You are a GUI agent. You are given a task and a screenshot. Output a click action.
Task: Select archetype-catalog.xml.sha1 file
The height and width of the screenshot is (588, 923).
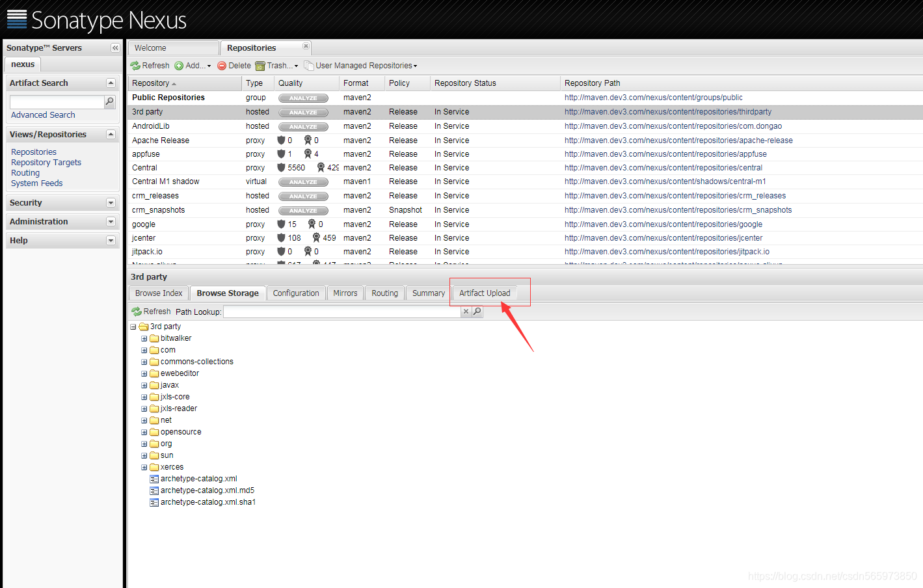click(207, 503)
